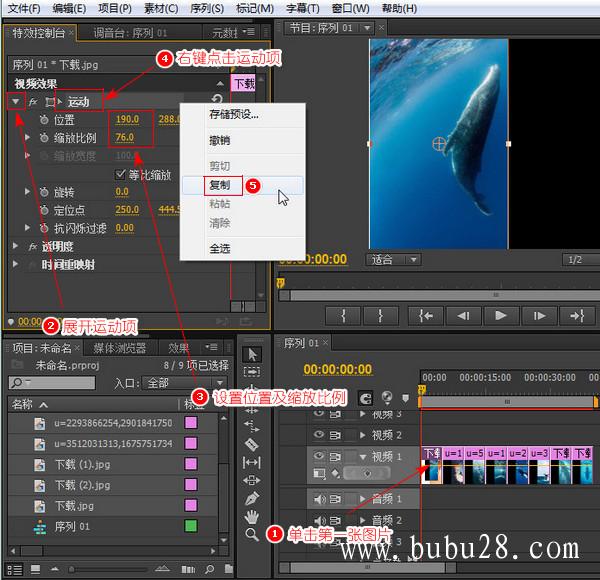Image resolution: width=600 pixels, height=580 pixels.
Task: Click label swatch of 下载 (1).jpg
Action: [x=191, y=464]
